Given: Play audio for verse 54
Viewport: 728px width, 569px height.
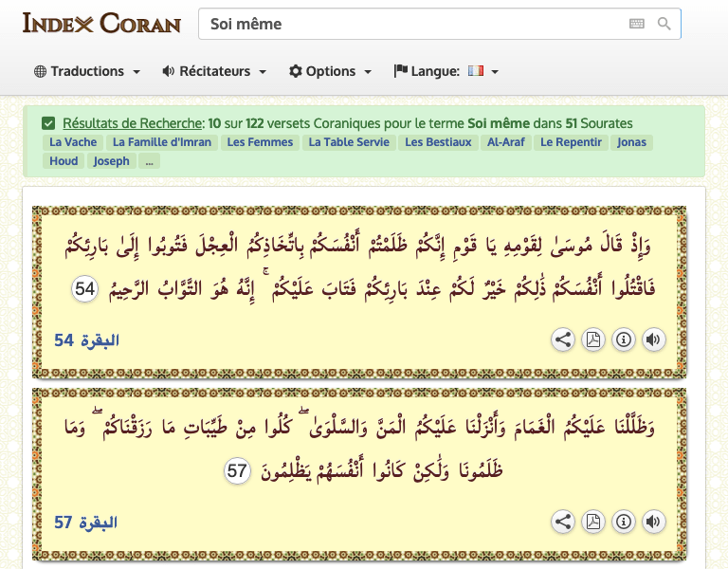Looking at the screenshot, I should (653, 340).
